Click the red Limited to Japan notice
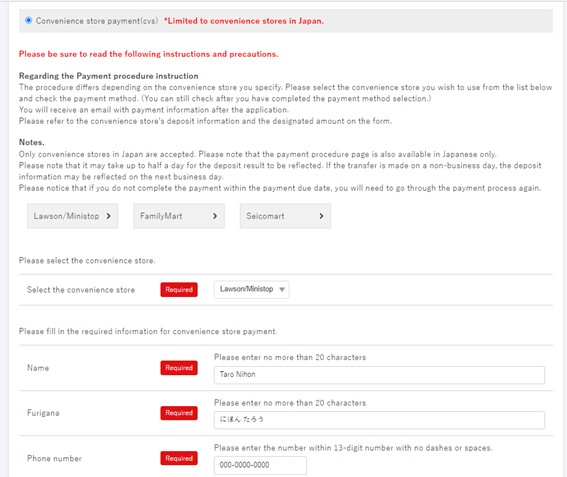Viewport: 567px width, 477px height. [x=244, y=21]
